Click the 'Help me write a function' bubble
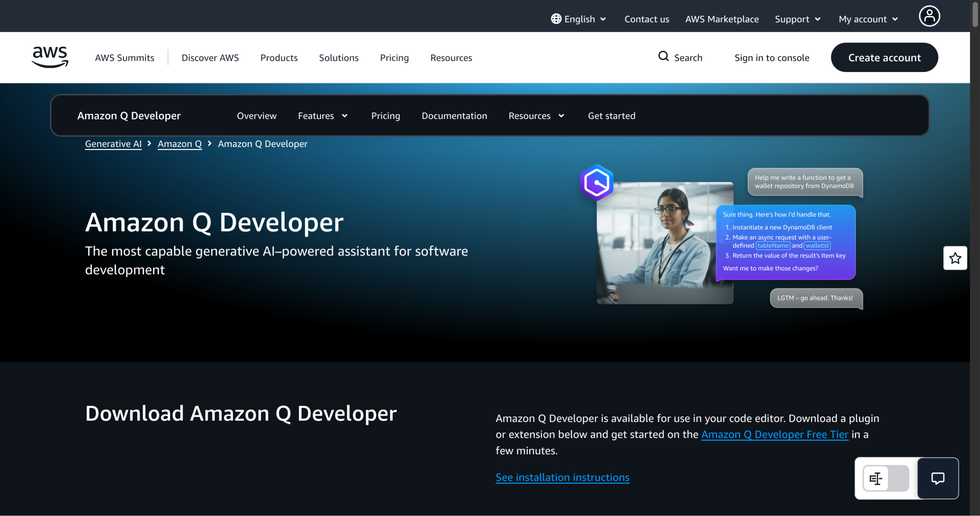980x516 pixels. 805,182
